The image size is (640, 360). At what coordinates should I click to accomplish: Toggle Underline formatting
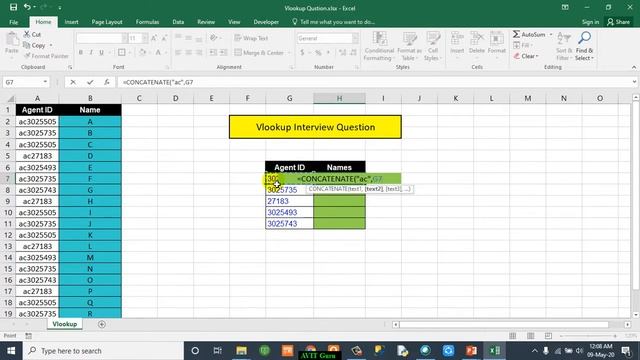pyautogui.click(x=101, y=53)
